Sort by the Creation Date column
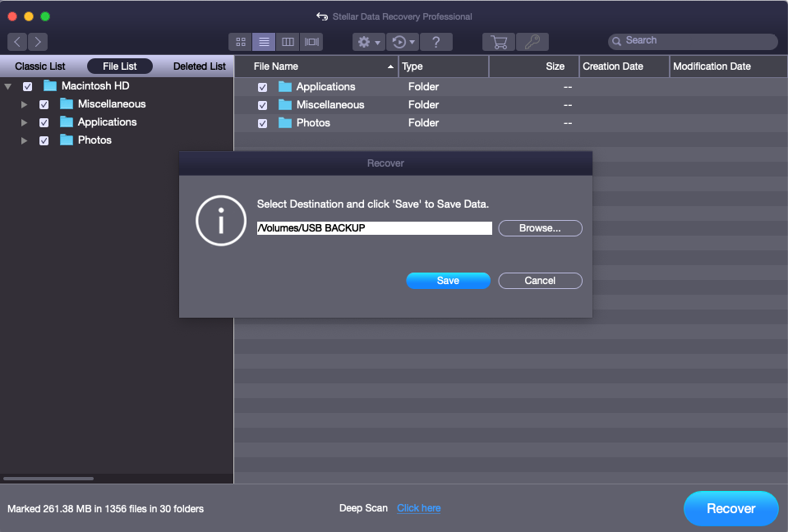This screenshot has width=788, height=532. (624, 66)
